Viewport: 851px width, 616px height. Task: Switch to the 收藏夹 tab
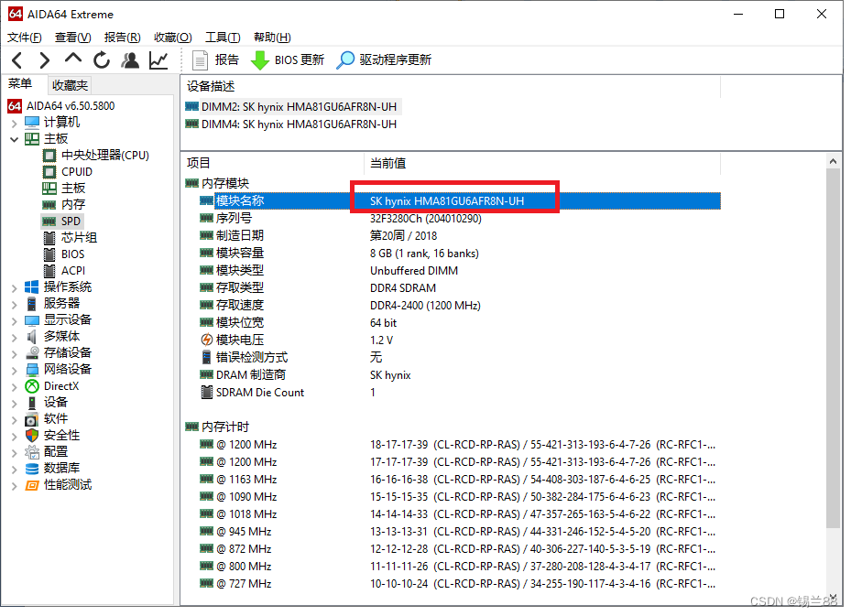pos(70,85)
